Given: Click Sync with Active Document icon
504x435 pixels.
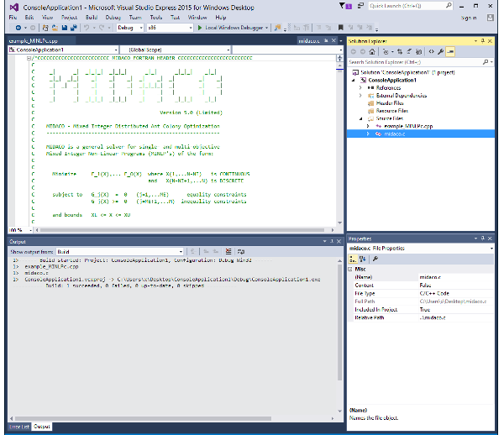Looking at the screenshot, I should pyautogui.click(x=400, y=52).
